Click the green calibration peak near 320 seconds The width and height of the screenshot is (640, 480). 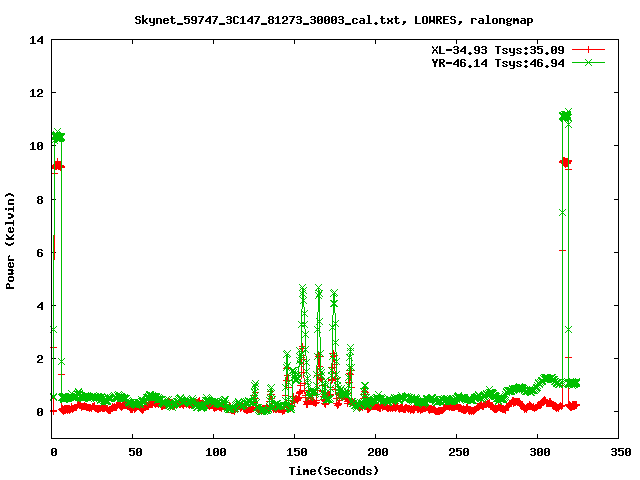(x=566, y=116)
